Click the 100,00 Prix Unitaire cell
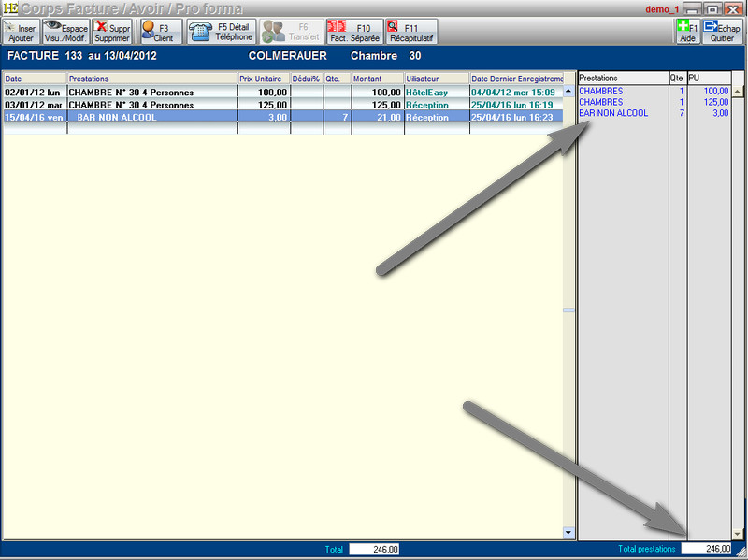Image resolution: width=748 pixels, height=560 pixels. (x=264, y=93)
